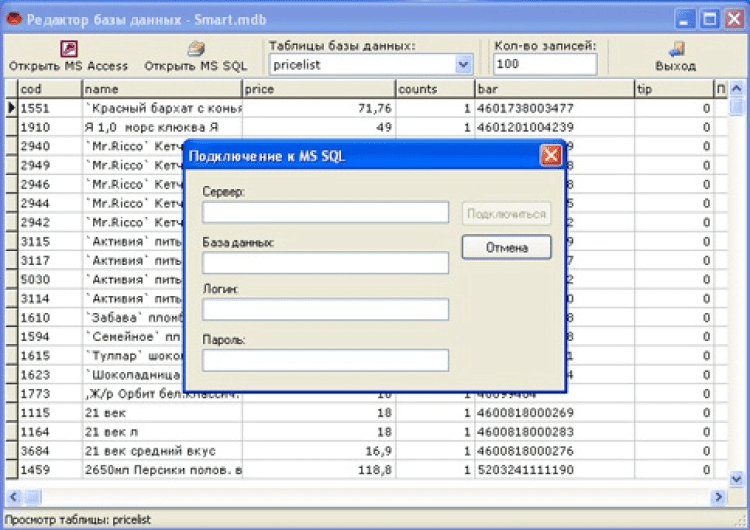Select bar cell 4601201004239
The image size is (750, 530).
click(554, 127)
